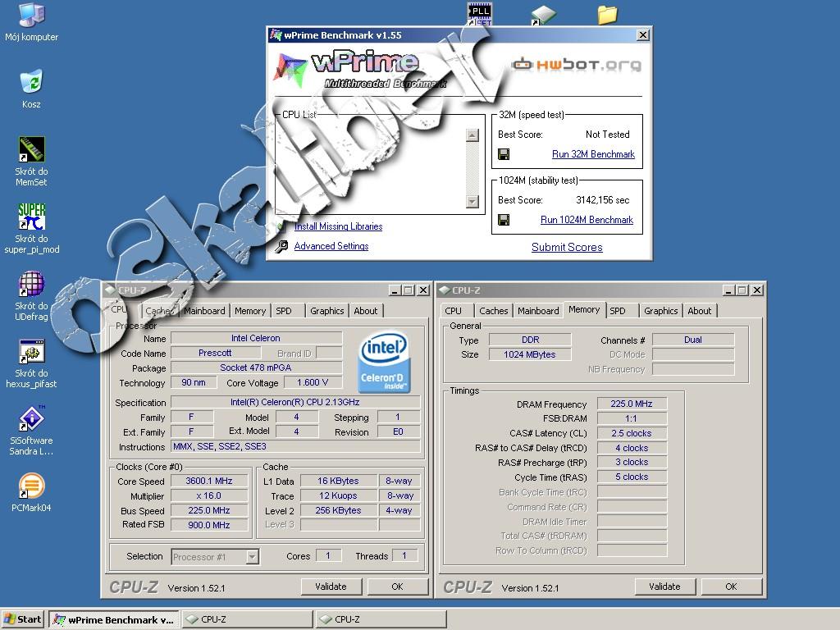Click the Advanced Settings wrench icon
The width and height of the screenshot is (840, 630).
click(281, 246)
